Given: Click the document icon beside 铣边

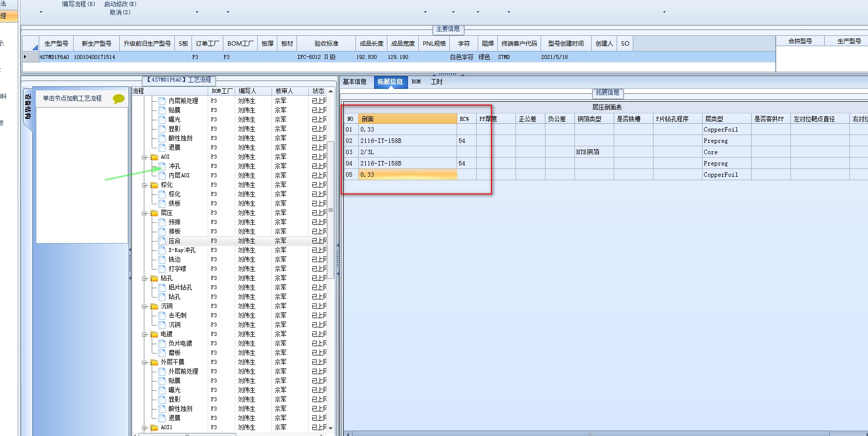Looking at the screenshot, I should 162,259.
